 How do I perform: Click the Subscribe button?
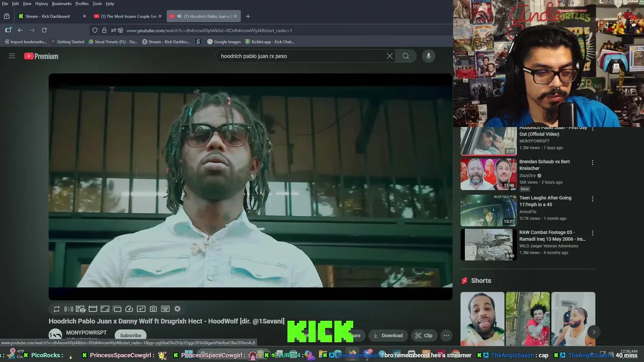130,335
